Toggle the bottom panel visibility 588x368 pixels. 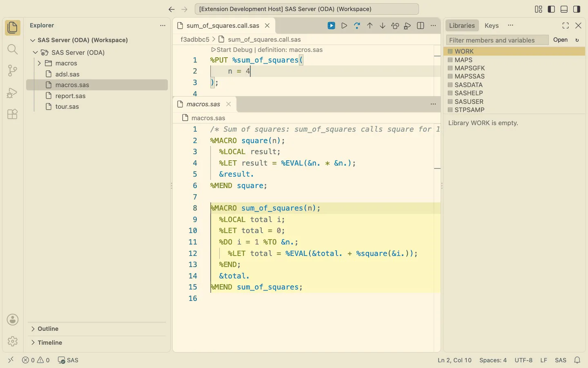[x=564, y=9]
